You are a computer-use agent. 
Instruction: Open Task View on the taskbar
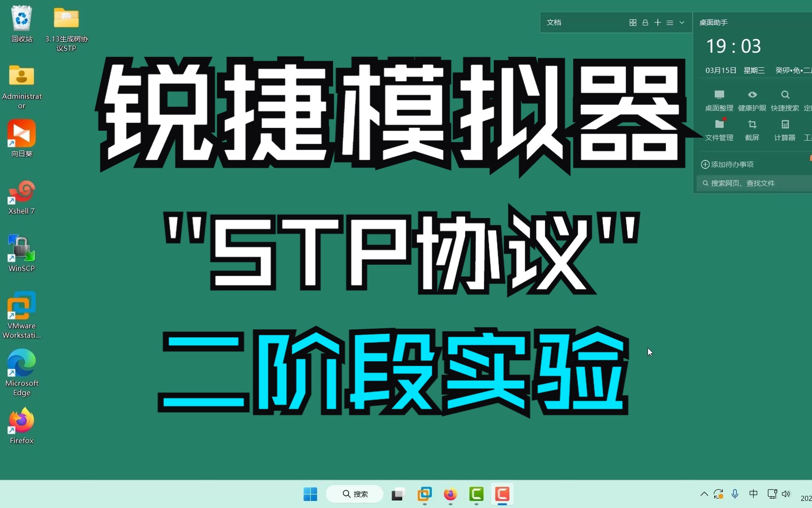pyautogui.click(x=398, y=494)
